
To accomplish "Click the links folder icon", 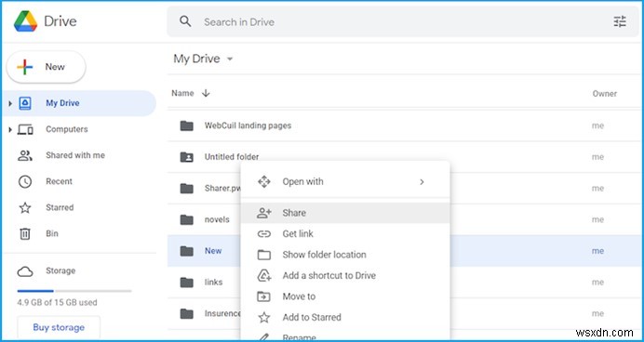I will pos(186,283).
